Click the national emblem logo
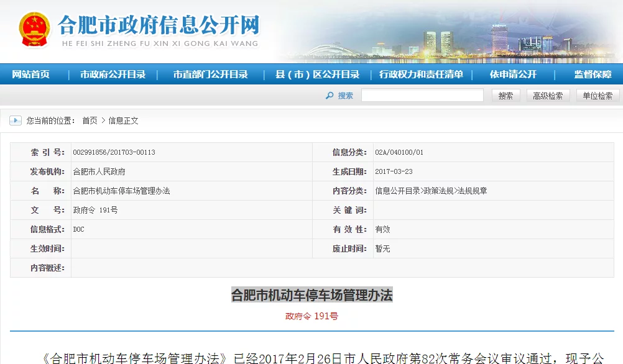 [x=34, y=29]
